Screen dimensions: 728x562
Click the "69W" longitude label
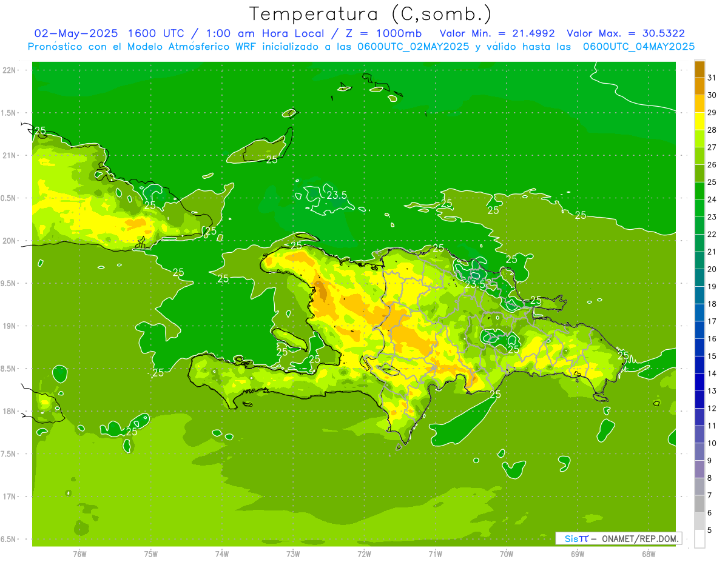pos(578,554)
